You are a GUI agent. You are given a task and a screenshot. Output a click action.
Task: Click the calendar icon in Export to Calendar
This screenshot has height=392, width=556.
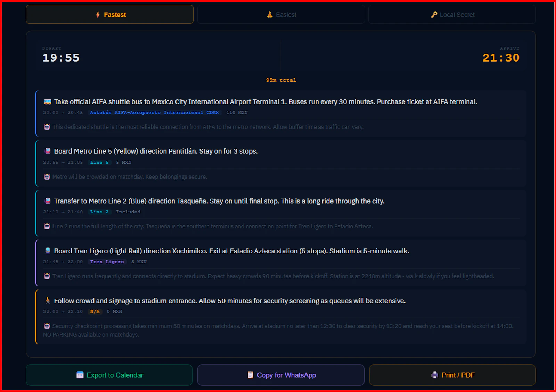[x=80, y=375]
